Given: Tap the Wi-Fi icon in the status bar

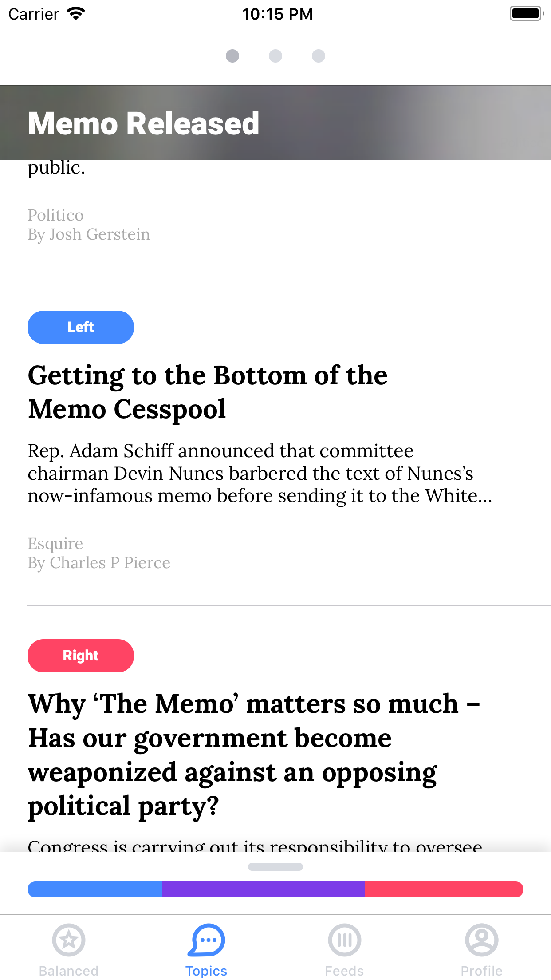Looking at the screenshot, I should click(x=75, y=13).
